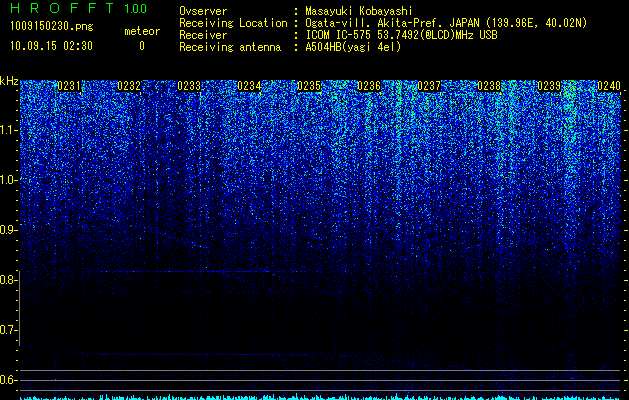This screenshot has height=400, width=629.
Task: Click the meteor count label
Action: tap(142, 31)
